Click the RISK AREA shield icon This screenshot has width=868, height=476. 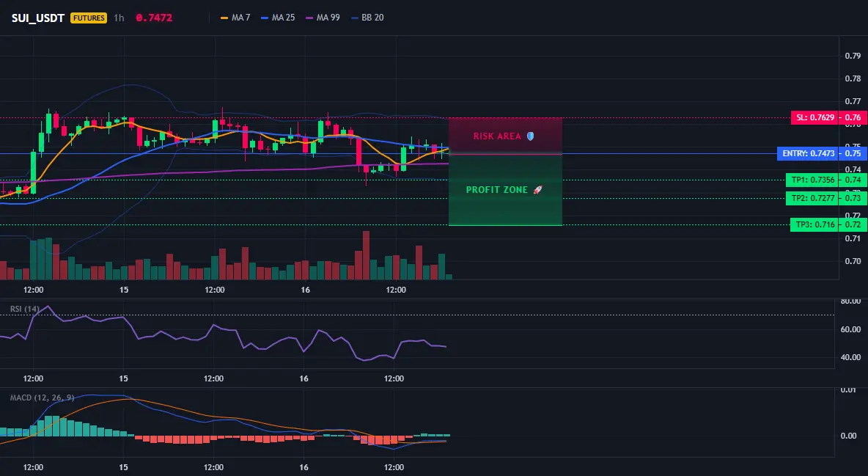[530, 136]
